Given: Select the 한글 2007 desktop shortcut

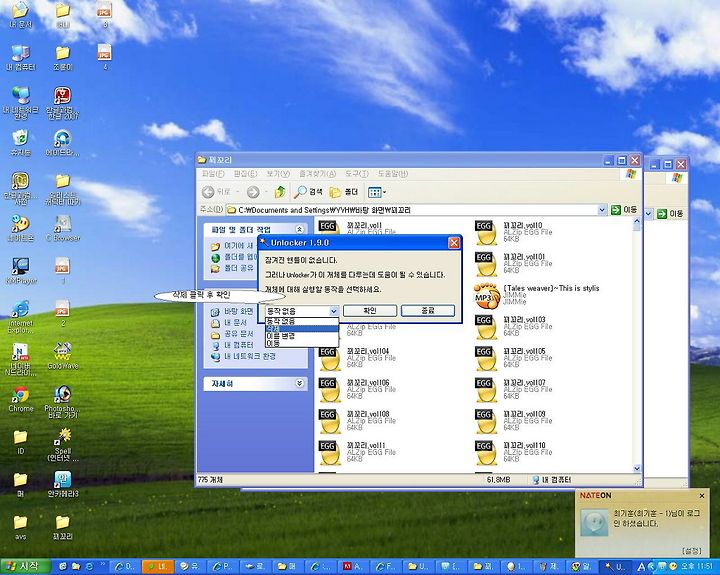Looking at the screenshot, I should click(x=62, y=103).
